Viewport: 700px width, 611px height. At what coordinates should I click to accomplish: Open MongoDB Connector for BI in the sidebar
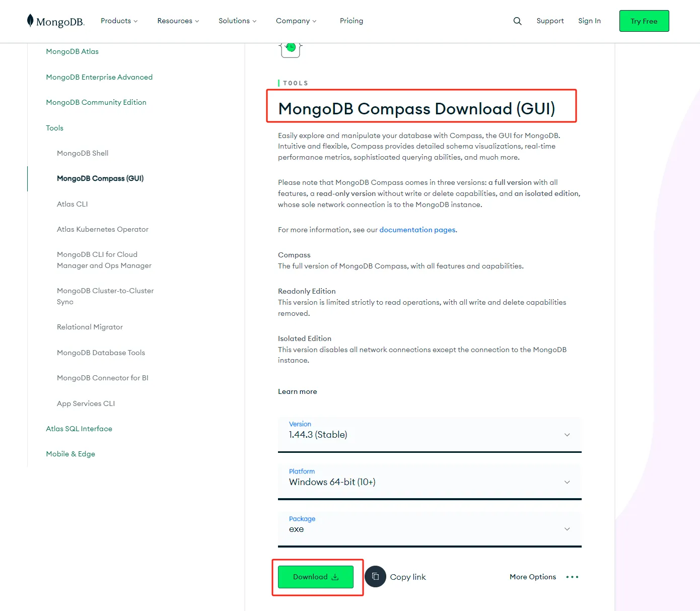[x=103, y=378]
